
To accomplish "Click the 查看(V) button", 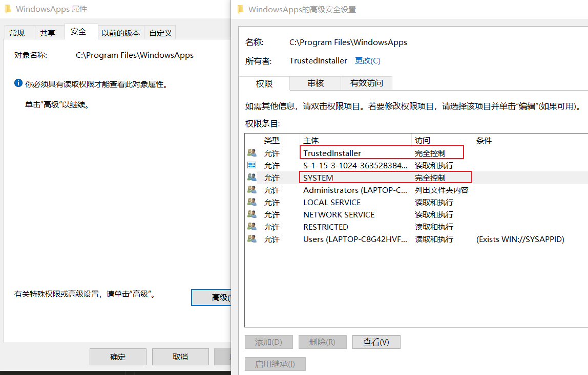I will tap(376, 342).
